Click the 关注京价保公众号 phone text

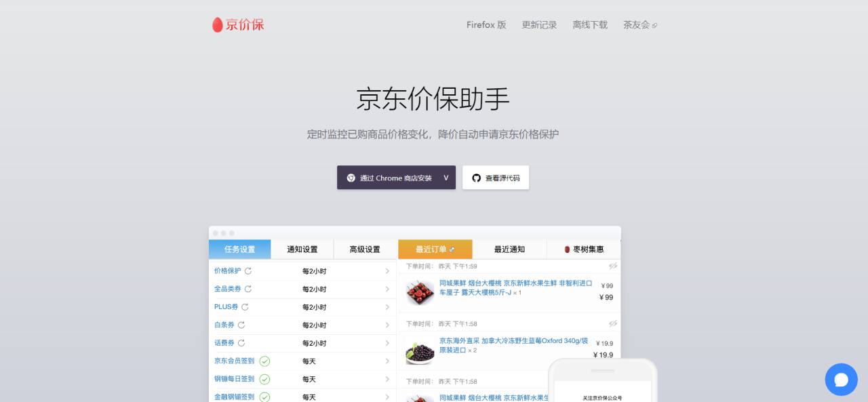[602, 398]
